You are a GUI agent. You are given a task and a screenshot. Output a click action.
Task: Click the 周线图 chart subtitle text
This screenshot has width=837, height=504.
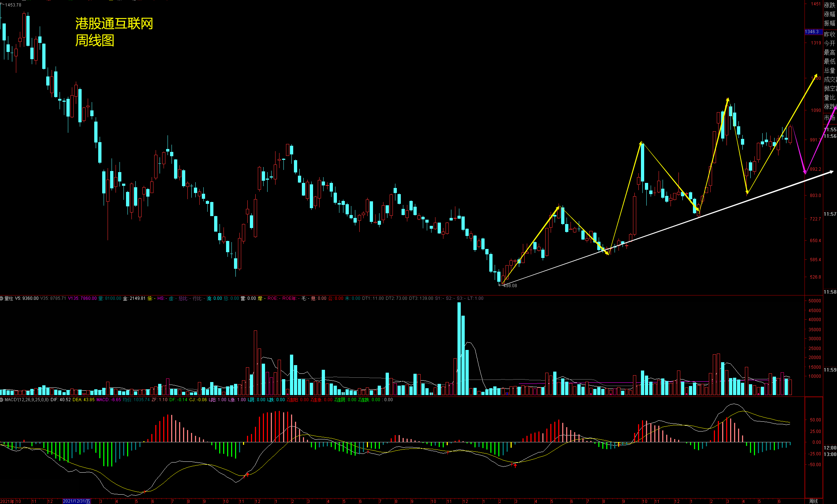(95, 40)
